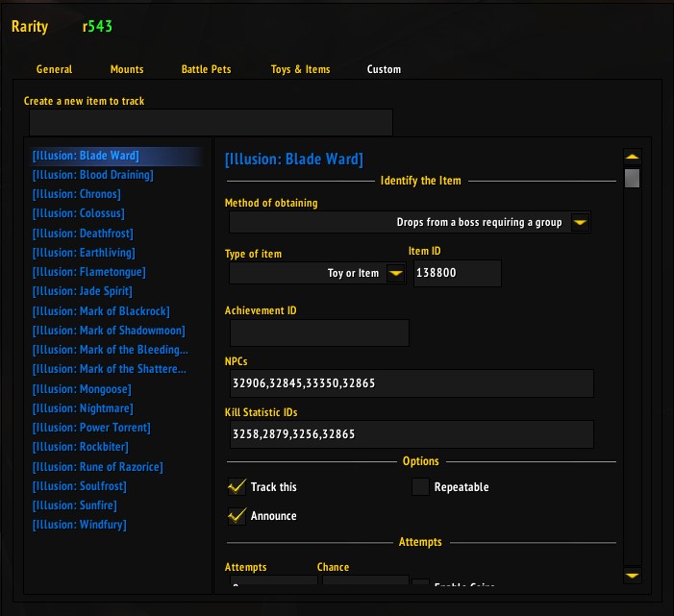Focus the Create a new item field
The image size is (674, 616).
pos(211,122)
